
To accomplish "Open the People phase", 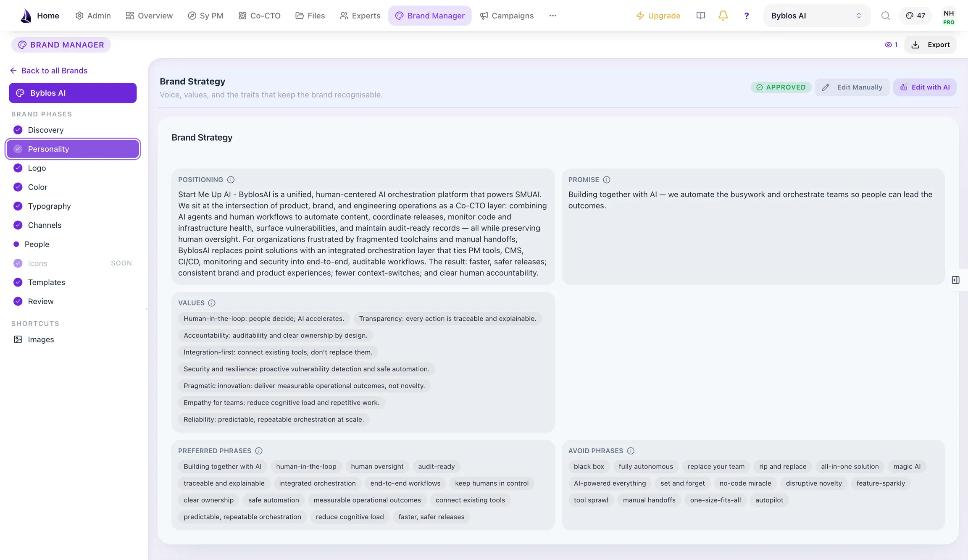I will click(73, 244).
